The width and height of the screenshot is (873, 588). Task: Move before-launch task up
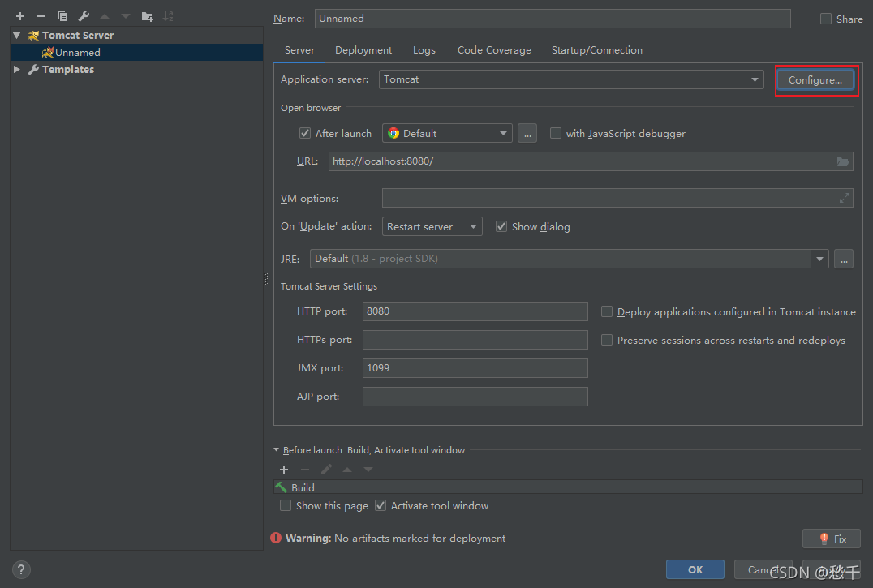pyautogui.click(x=347, y=470)
